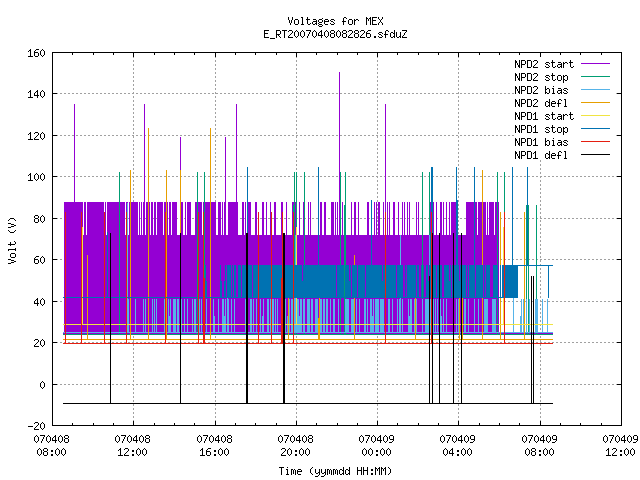Click the chart title Voltages for MEX
Screen dimensions: 640x480
[335, 21]
